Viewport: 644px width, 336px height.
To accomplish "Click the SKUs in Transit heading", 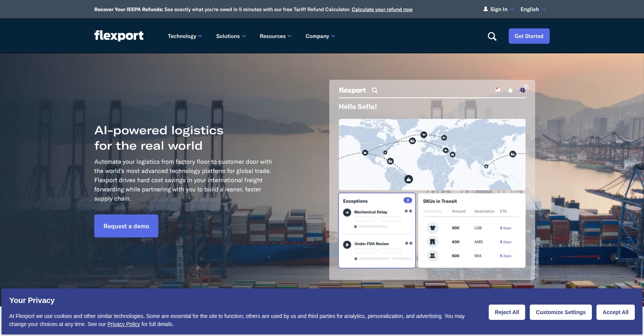I will [x=440, y=201].
